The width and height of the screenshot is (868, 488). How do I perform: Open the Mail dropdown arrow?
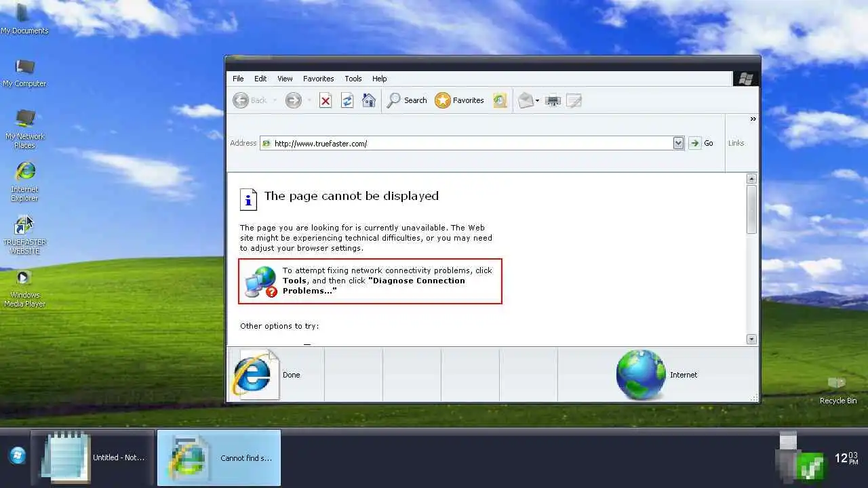[537, 100]
